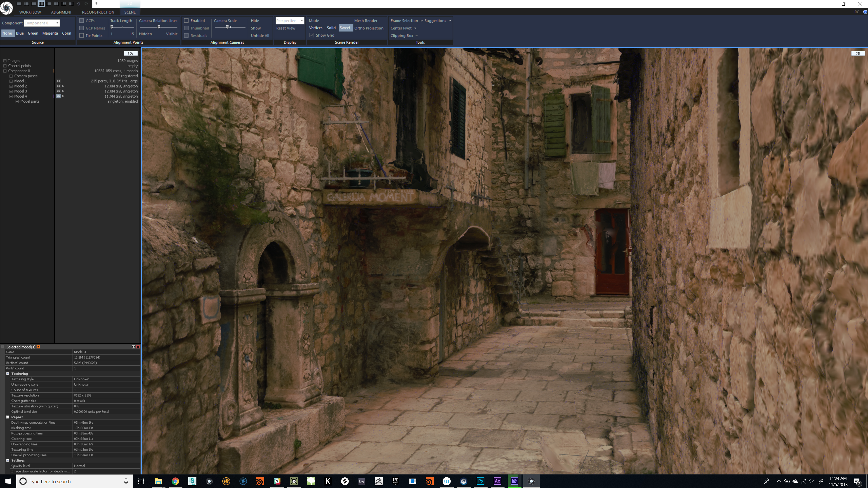Click the redo arrow icon
The height and width of the screenshot is (488, 868).
coord(86,4)
